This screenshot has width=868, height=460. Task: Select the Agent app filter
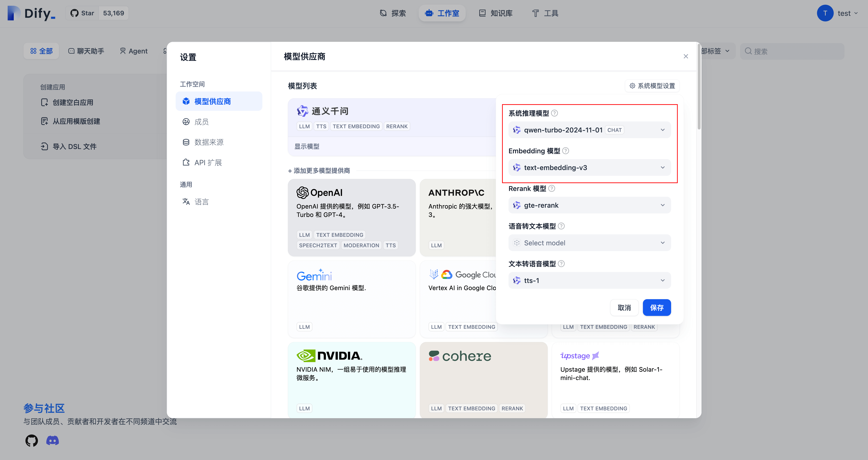click(134, 51)
